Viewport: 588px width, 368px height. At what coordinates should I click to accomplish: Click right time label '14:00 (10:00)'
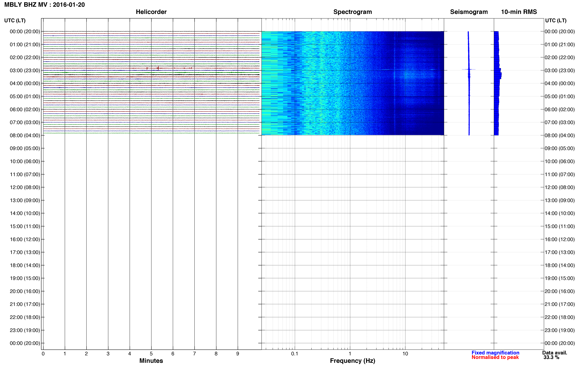click(560, 213)
